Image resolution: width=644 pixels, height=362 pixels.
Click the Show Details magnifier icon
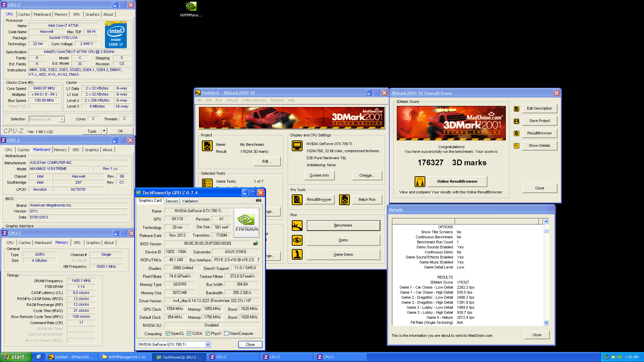click(517, 146)
